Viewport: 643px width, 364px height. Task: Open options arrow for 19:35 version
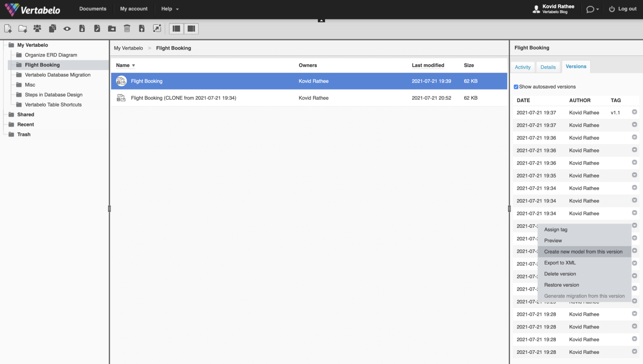[634, 175]
